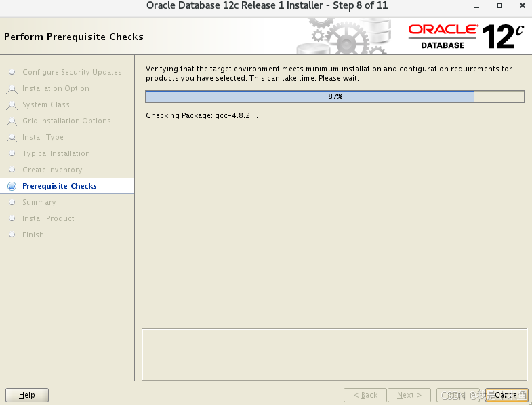Select Grid Installation Options step
Viewport: 532px width, 405px height.
pyautogui.click(x=66, y=121)
